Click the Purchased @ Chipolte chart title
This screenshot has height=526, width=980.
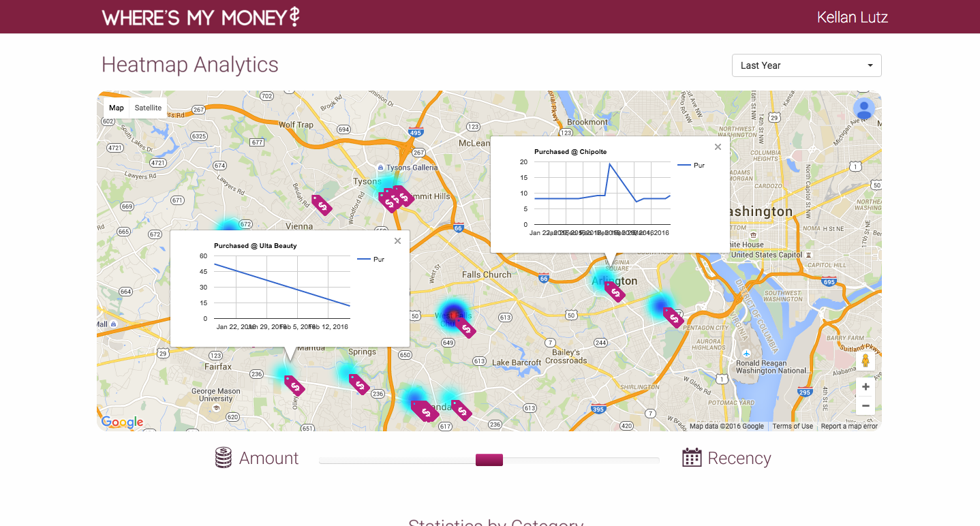point(570,151)
